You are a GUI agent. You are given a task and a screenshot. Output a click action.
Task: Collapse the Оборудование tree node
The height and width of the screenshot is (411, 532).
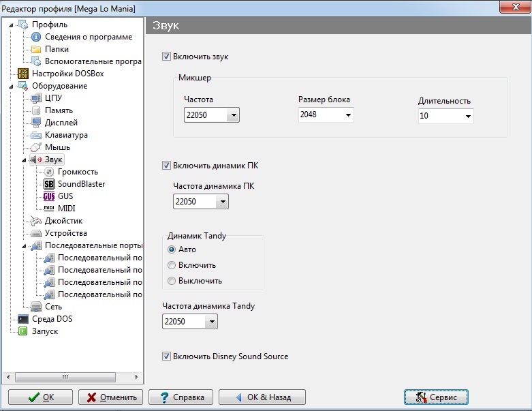pos(11,87)
